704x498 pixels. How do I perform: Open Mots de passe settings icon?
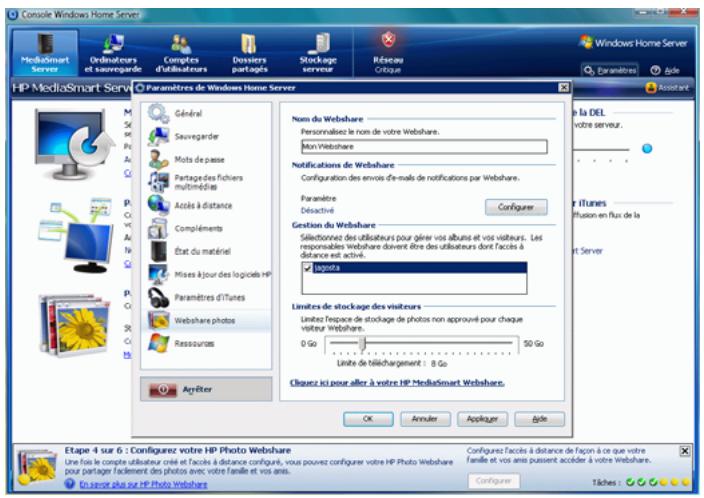158,159
